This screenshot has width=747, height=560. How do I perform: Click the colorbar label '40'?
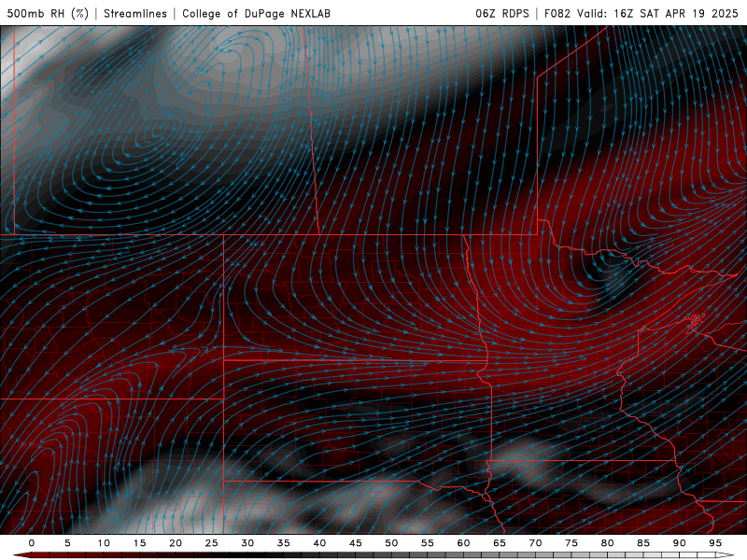tap(319, 543)
